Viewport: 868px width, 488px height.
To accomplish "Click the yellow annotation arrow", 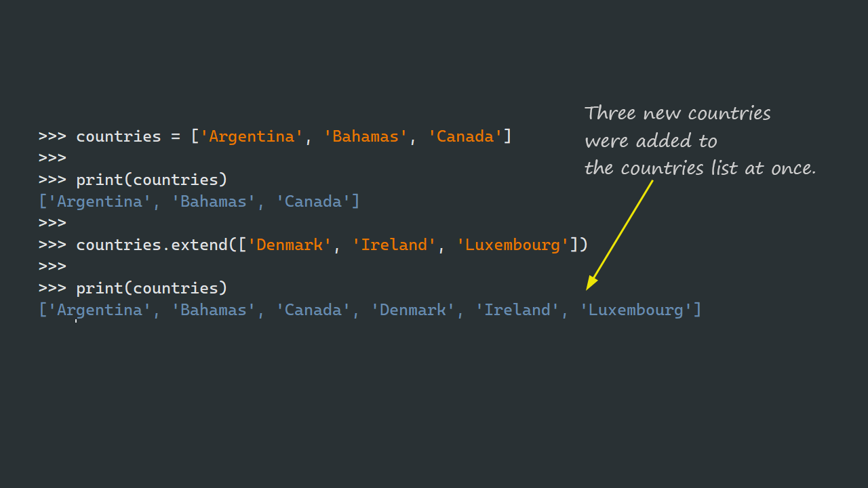I will (x=620, y=234).
